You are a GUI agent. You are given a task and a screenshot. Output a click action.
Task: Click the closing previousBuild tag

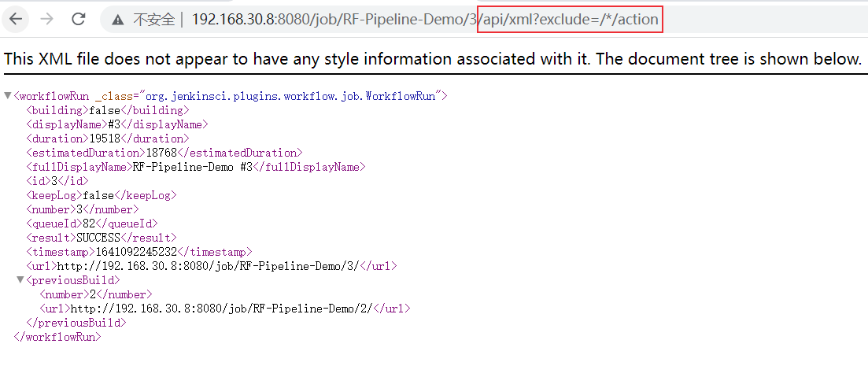(76, 322)
